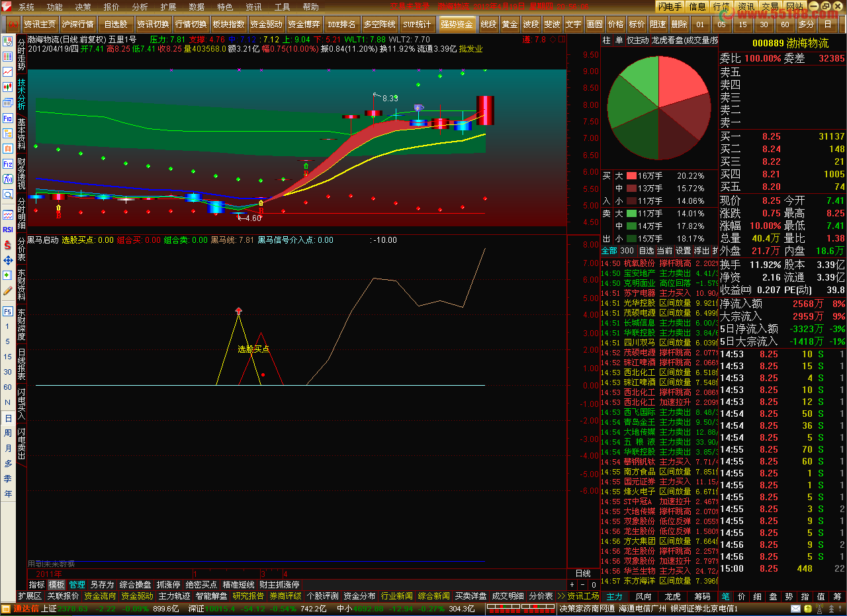Select the 画圆 circle drawing tool
This screenshot has height=616, width=847.
tap(594, 24)
